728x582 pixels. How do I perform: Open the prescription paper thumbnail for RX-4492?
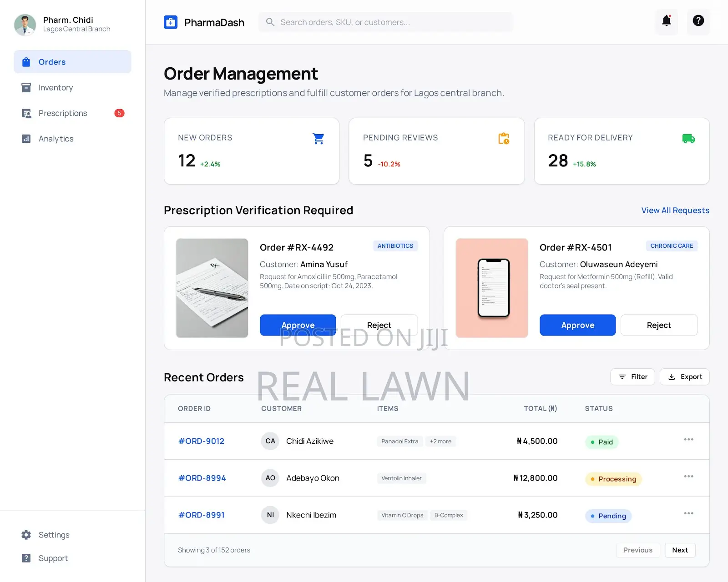pyautogui.click(x=212, y=288)
